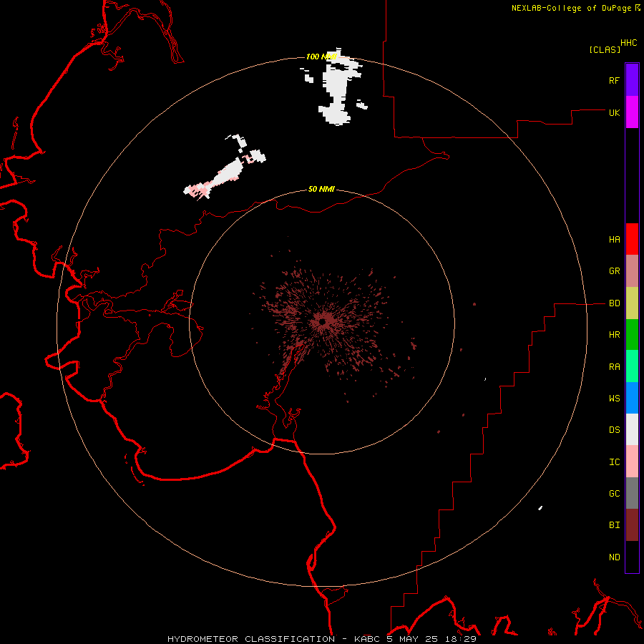Click the 100 NMI range ring label
Viewport: 644px width, 644px height.
(321, 57)
